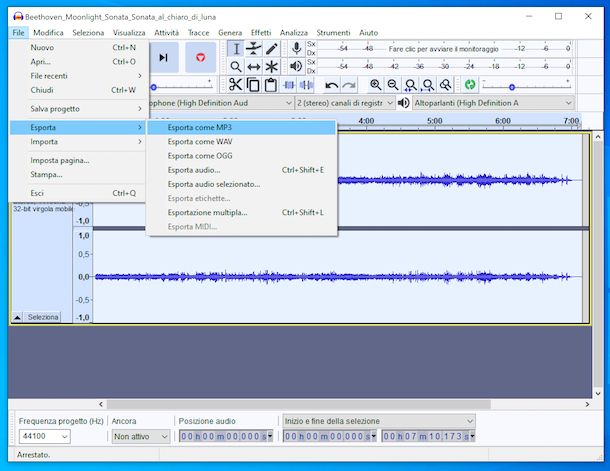Viewport: 610px width, 471px height.
Task: Click the vertical scrollbar down arrow
Action: pyautogui.click(x=598, y=394)
